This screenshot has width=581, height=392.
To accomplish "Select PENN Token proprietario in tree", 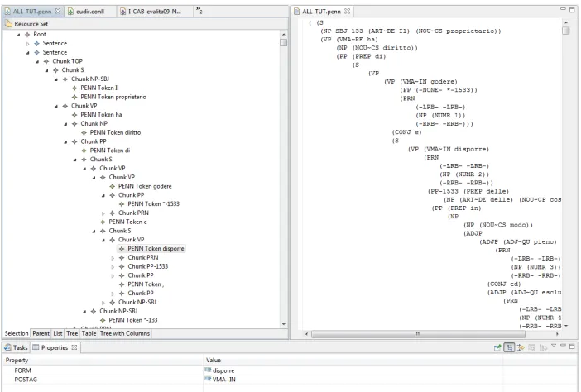I will [113, 97].
